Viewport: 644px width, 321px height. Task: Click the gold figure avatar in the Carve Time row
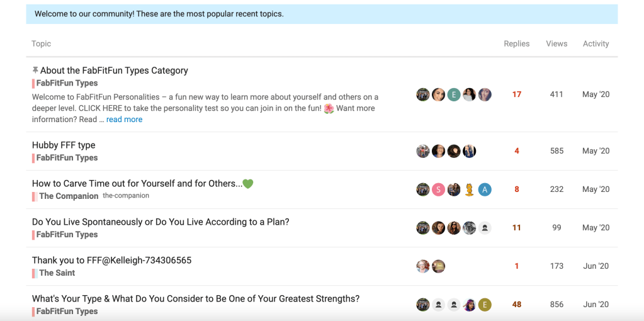(x=469, y=189)
